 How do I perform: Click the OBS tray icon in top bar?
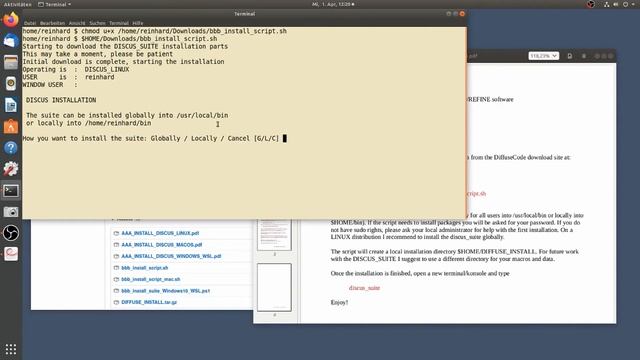[x=591, y=4]
